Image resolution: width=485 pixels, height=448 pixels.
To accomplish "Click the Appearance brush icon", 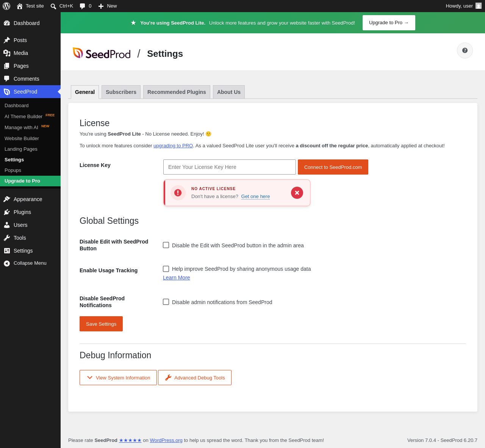I will 7,199.
